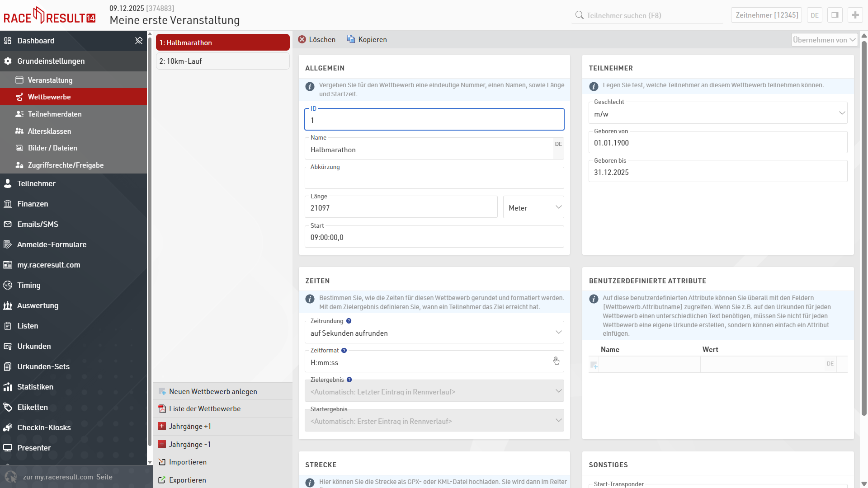This screenshot has height=488, width=868.
Task: Click the Zeitrundung help question mark icon
Action: 349,321
